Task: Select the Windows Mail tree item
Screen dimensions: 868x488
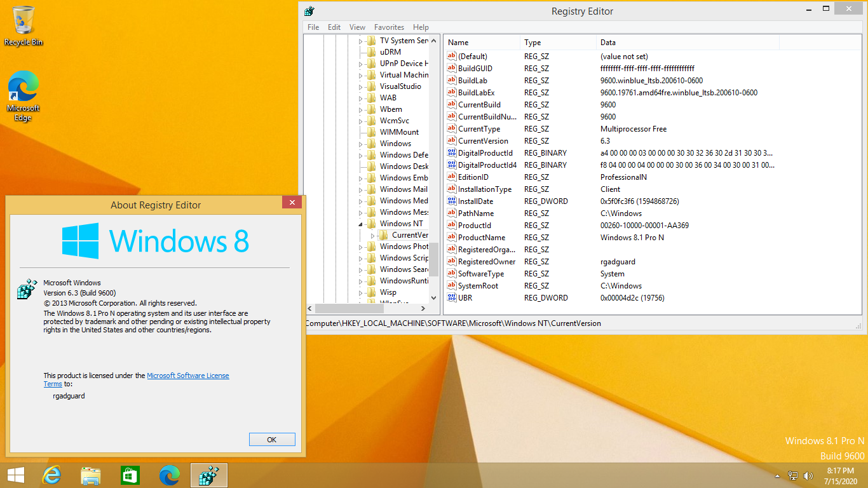Action: 403,189
